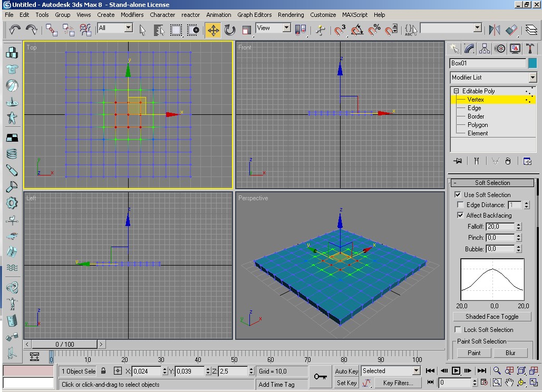The image size is (542, 392).
Task: Click the Mirror tool icon
Action: [495, 30]
